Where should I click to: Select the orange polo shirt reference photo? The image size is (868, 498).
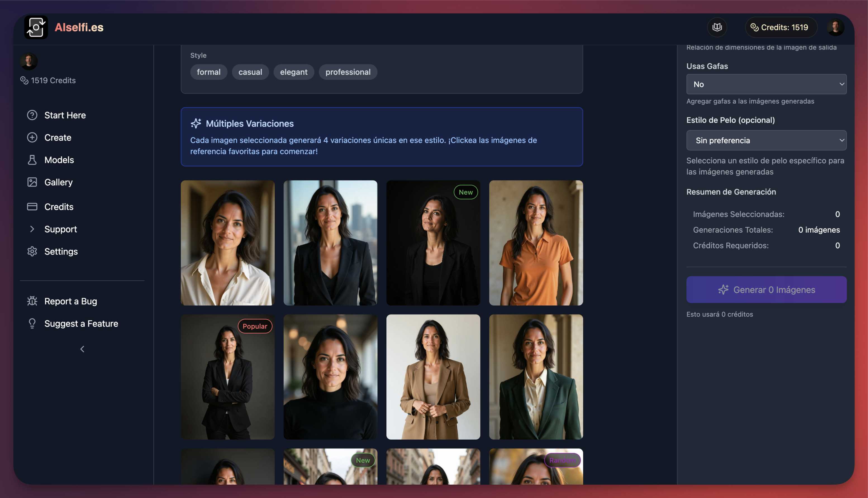pos(536,243)
